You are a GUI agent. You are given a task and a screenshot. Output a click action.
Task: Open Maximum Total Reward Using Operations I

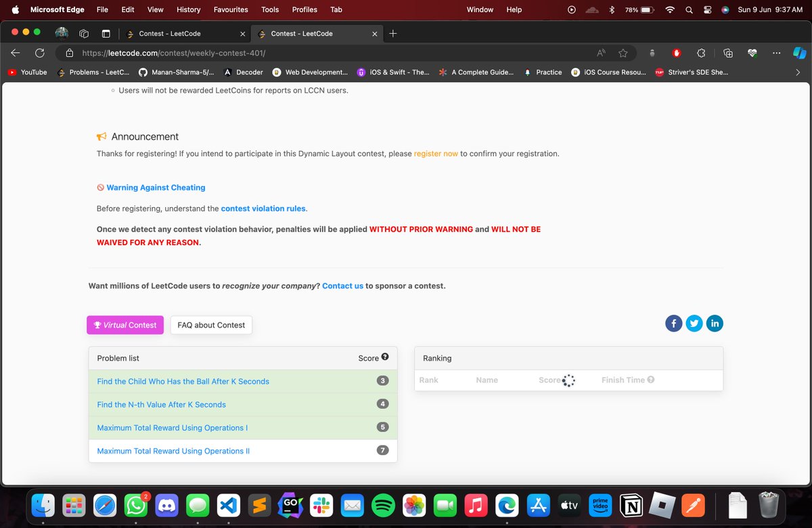(x=173, y=428)
